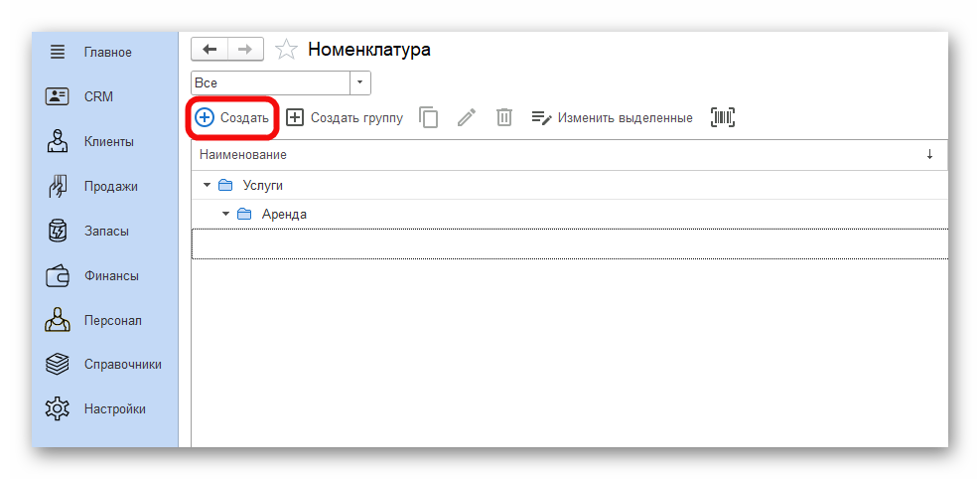Open the Главное section
The width and height of the screenshot is (980, 479).
tap(108, 53)
